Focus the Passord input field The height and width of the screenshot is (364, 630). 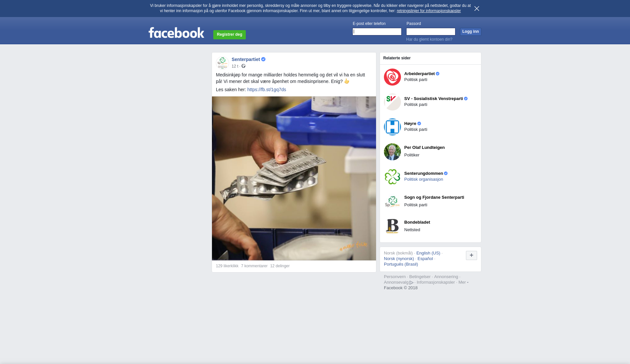431,32
